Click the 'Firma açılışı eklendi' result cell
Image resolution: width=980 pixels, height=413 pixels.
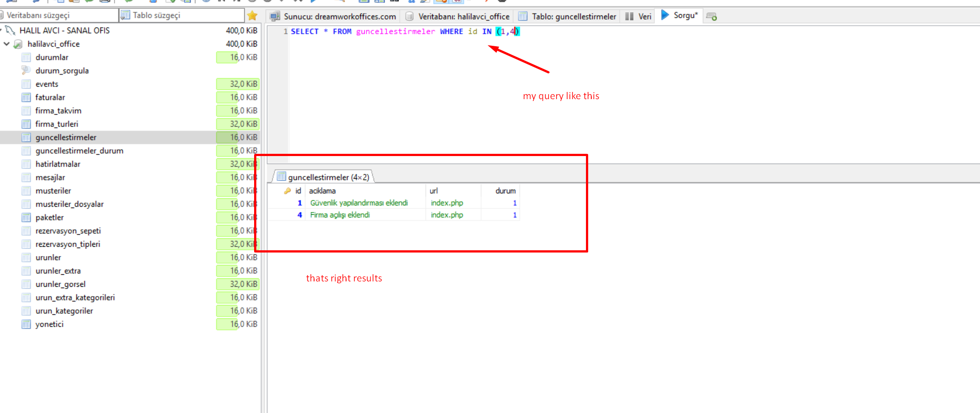click(x=340, y=215)
